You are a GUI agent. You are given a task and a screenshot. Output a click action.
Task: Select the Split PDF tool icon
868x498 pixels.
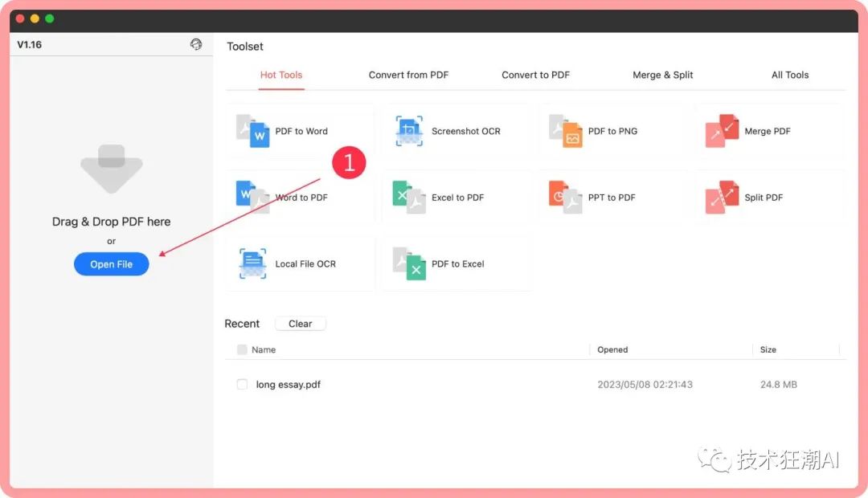[722, 198]
